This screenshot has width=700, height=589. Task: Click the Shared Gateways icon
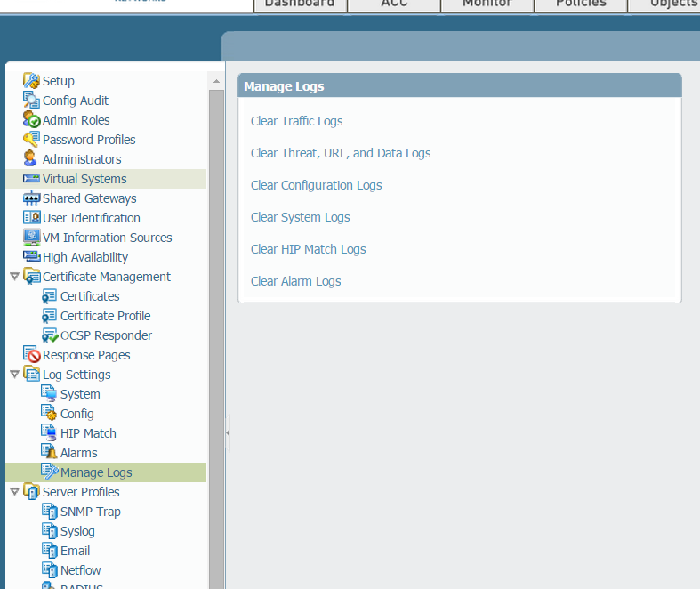pyautogui.click(x=31, y=198)
